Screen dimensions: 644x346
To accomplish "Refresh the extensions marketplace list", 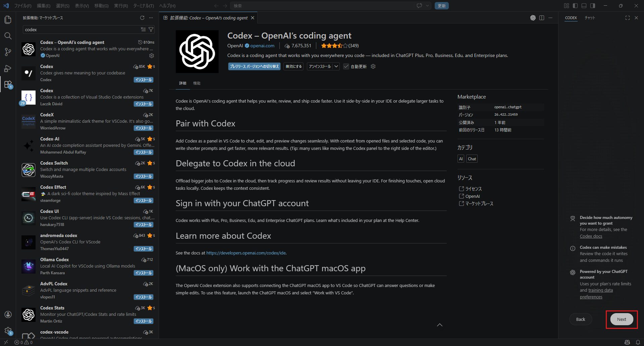I will tap(142, 18).
